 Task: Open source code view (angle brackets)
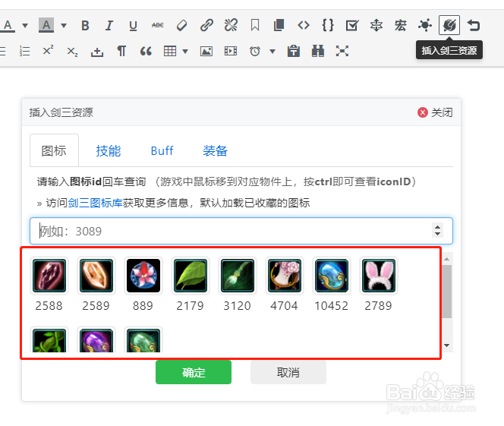point(304,25)
